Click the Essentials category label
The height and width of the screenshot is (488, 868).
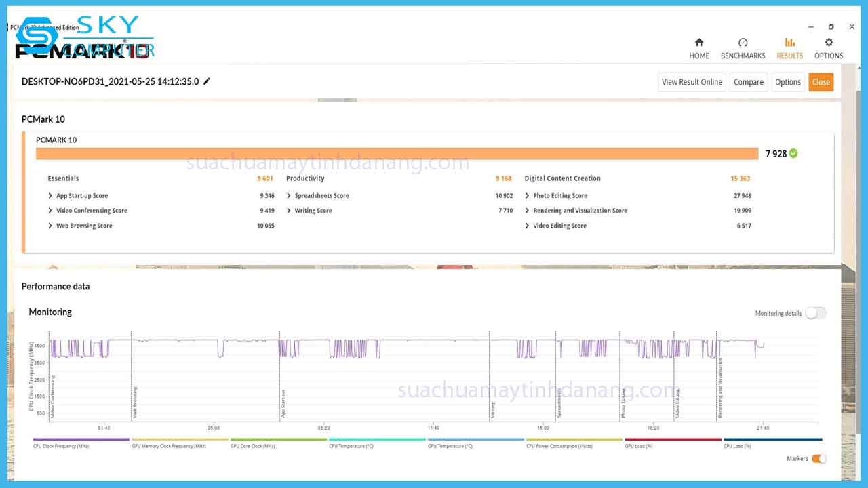pos(63,178)
